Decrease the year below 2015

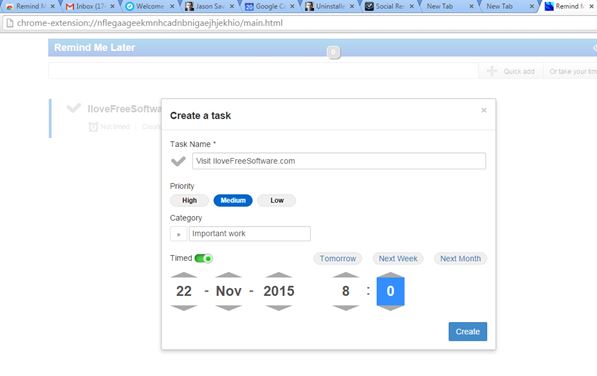click(279, 307)
